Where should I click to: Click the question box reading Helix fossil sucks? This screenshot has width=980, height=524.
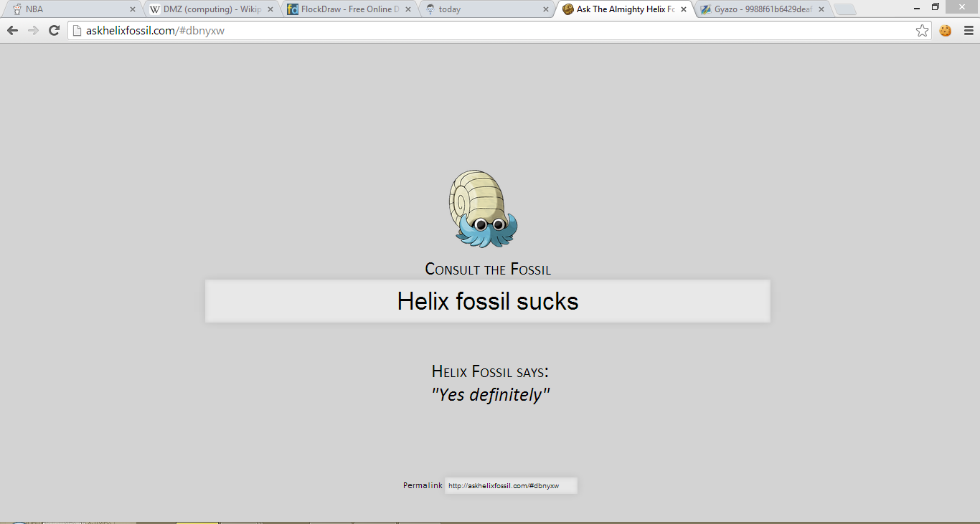(x=488, y=301)
